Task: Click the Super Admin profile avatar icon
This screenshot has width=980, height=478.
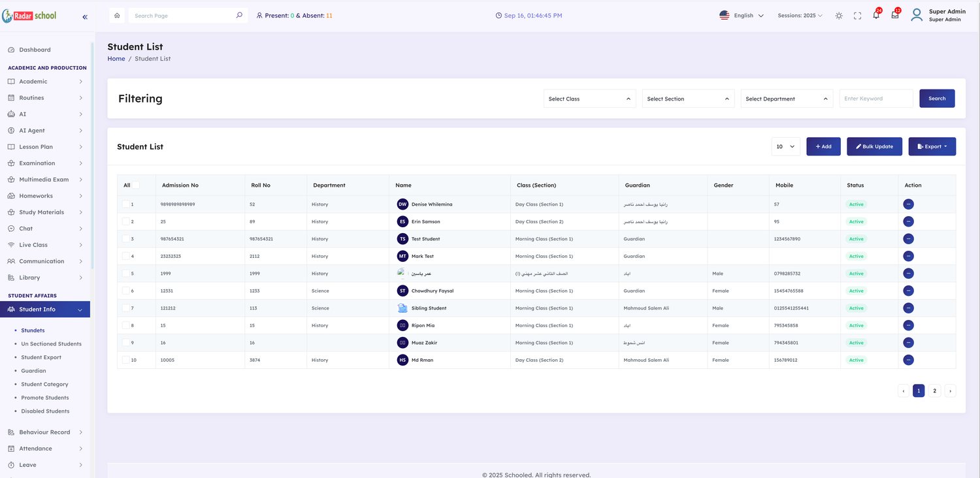Action: coord(917,15)
